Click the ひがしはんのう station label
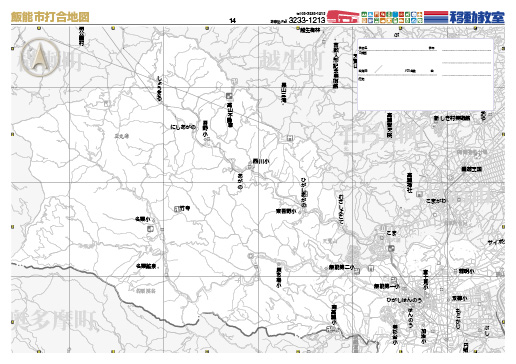516x364 pixels. click(404, 300)
